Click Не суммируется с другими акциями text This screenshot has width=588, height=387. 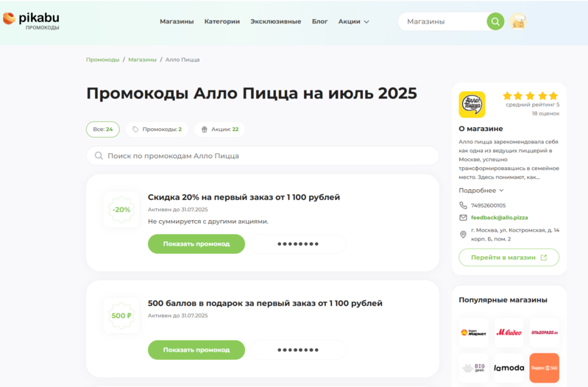coord(208,221)
